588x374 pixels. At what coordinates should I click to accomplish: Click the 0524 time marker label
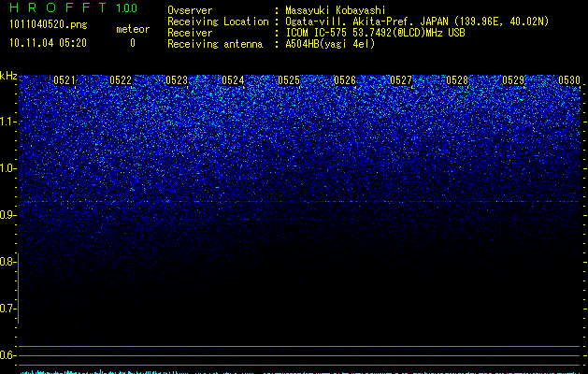point(233,80)
